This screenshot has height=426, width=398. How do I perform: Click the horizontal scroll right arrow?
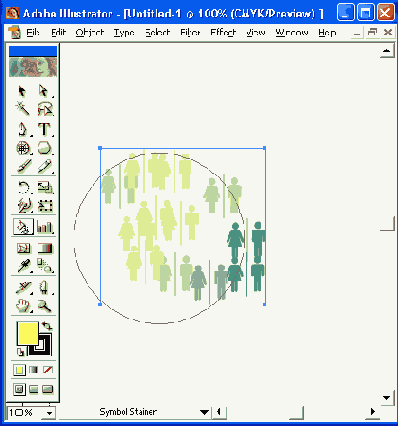(373, 412)
